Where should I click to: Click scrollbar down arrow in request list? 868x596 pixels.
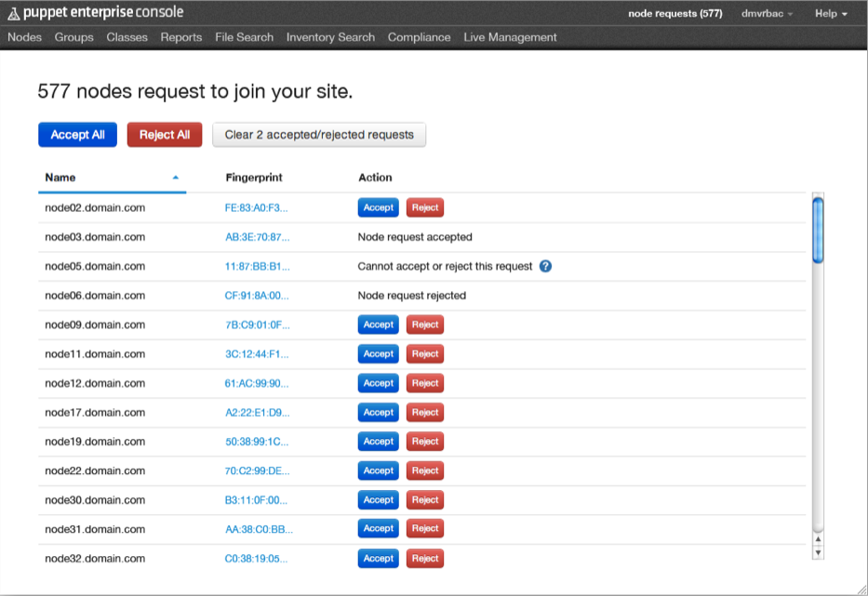click(818, 552)
